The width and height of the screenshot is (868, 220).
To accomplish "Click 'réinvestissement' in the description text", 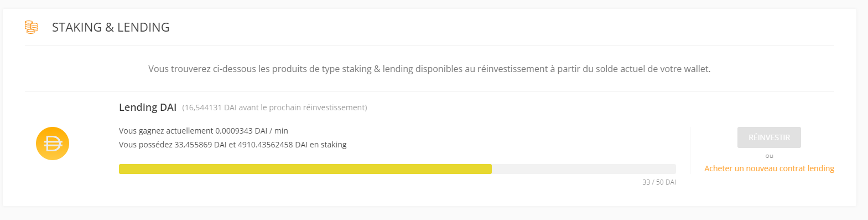I will click(513, 69).
